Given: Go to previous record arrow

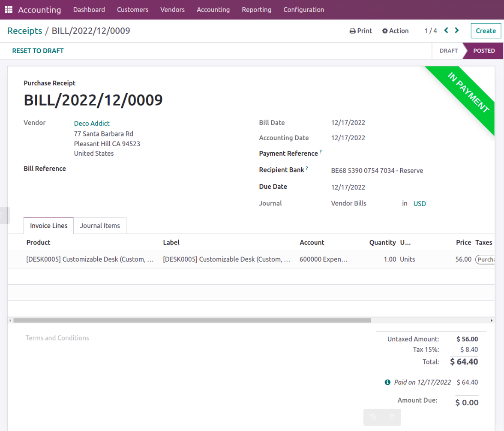Looking at the screenshot, I should click(x=446, y=30).
